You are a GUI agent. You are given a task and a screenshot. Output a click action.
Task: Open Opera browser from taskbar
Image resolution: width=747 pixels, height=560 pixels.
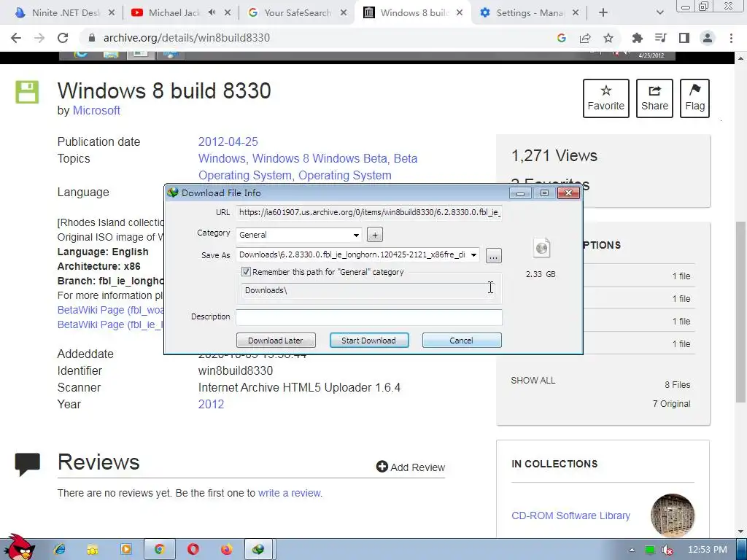pos(193,550)
